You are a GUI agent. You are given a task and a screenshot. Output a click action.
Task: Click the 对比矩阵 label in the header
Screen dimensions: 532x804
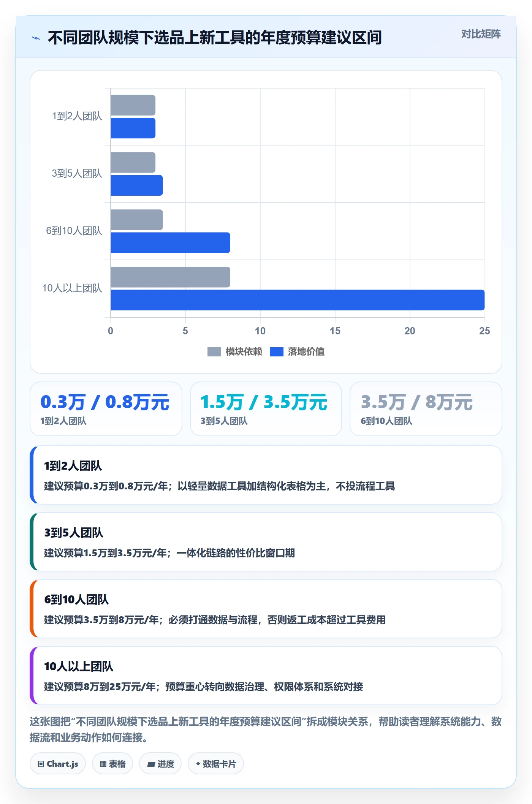(481, 34)
